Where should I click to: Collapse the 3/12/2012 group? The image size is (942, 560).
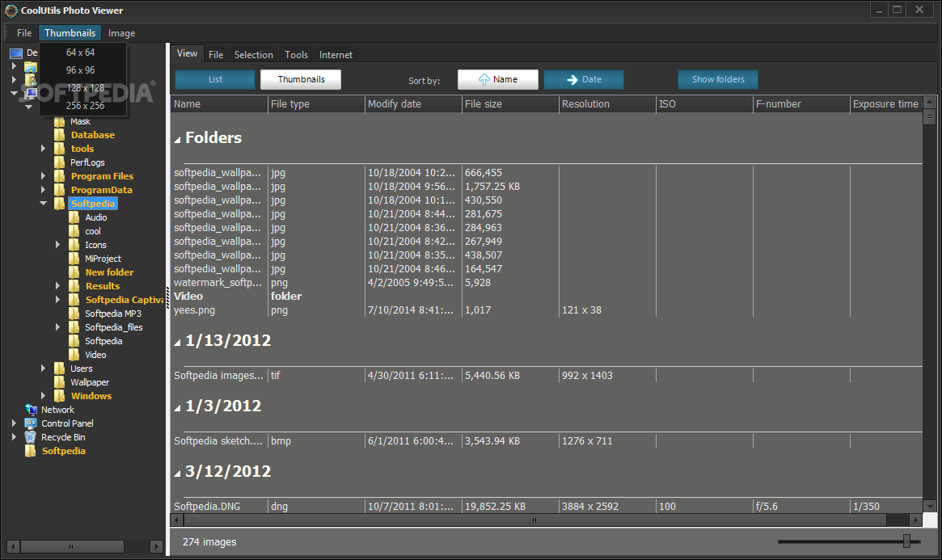(x=177, y=474)
